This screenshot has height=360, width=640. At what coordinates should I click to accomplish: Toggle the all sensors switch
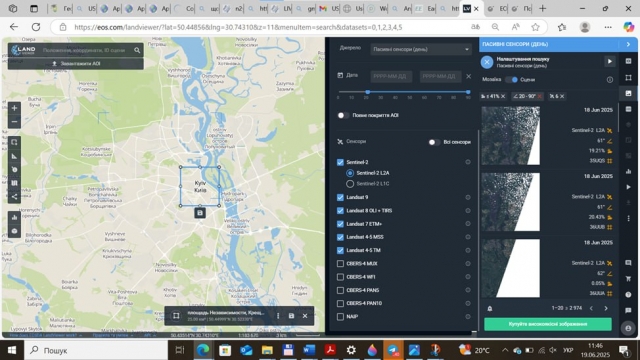(434, 142)
